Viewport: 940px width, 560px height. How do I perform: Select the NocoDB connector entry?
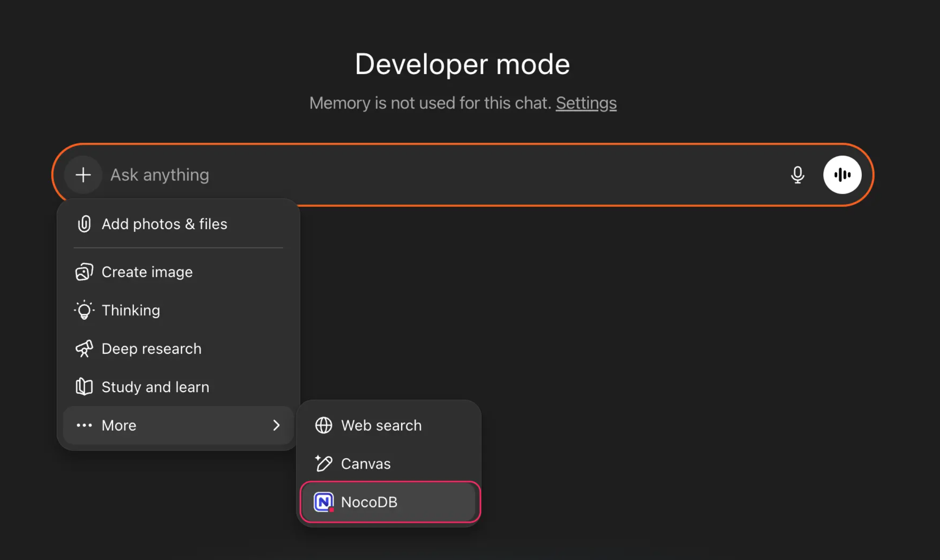point(369,502)
